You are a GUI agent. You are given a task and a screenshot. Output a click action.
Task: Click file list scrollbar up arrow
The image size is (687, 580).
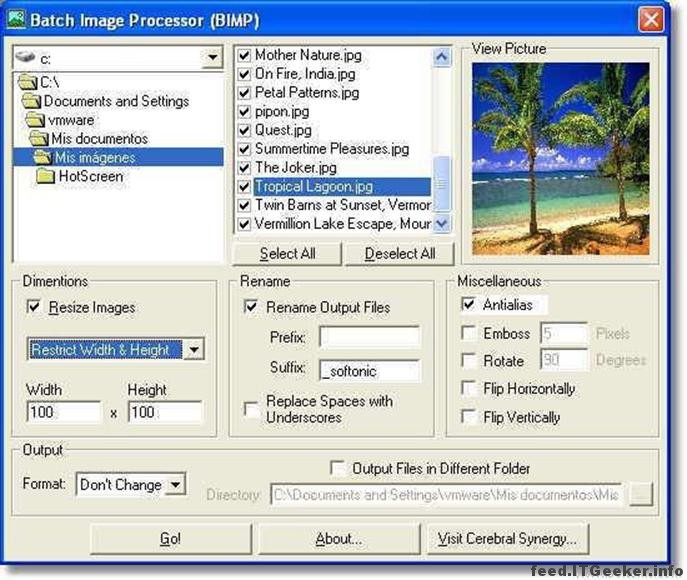(442, 57)
